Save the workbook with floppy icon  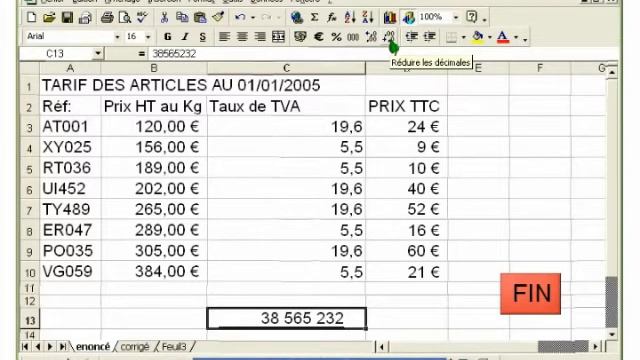tap(67, 18)
